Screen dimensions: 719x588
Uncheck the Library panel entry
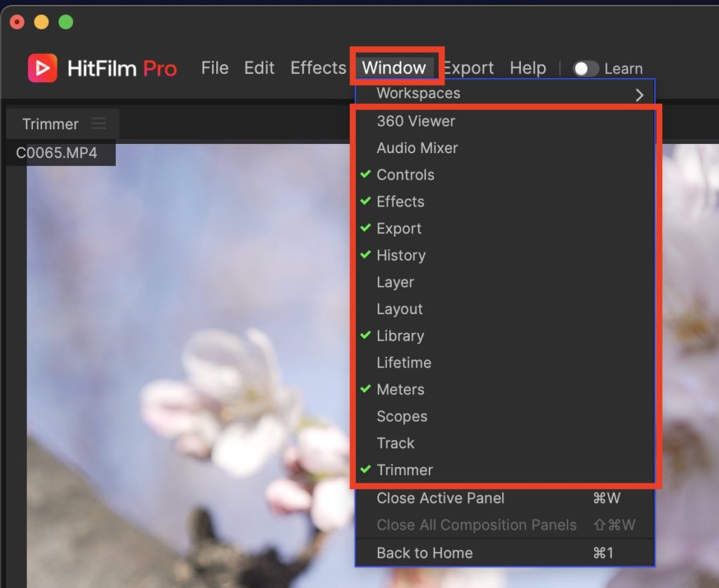click(x=505, y=336)
